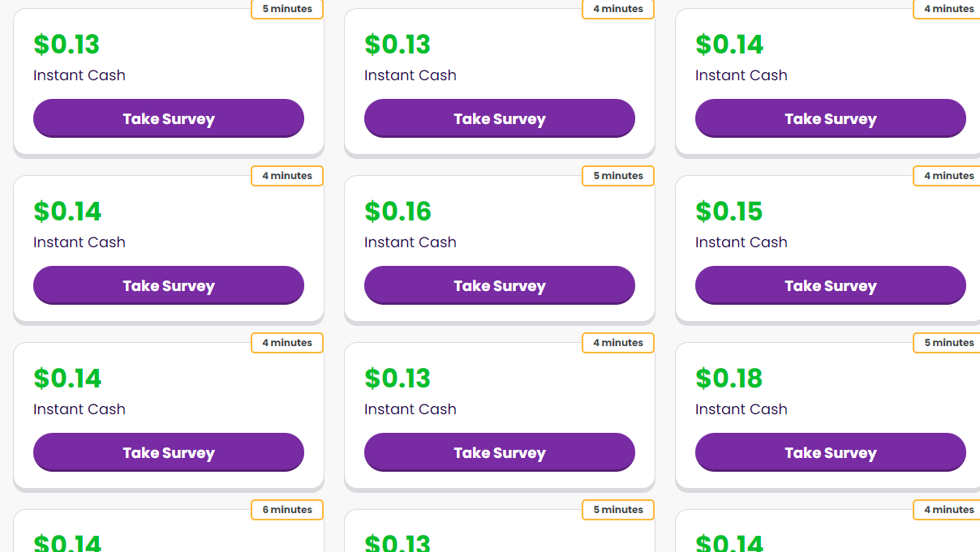Take the $0.13 four-minute survey top middle

click(x=499, y=118)
